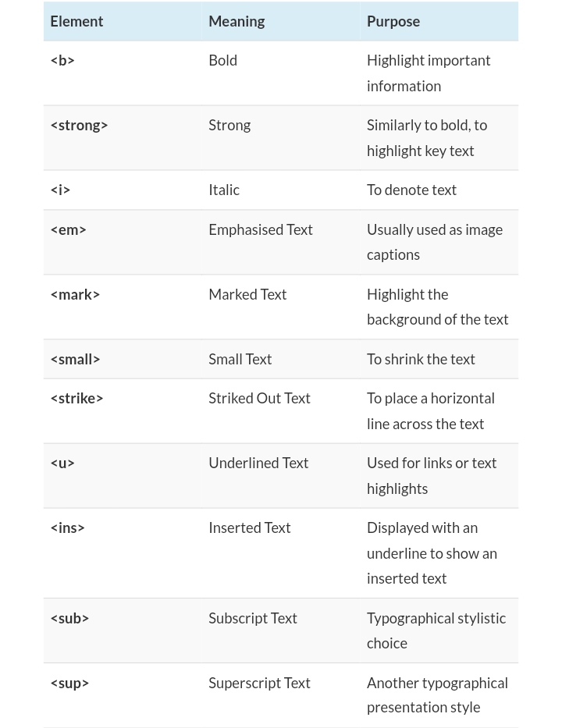Select 'Typographical stylistic choice' purpose cell
This screenshot has height=728, width=562.
[x=436, y=630]
